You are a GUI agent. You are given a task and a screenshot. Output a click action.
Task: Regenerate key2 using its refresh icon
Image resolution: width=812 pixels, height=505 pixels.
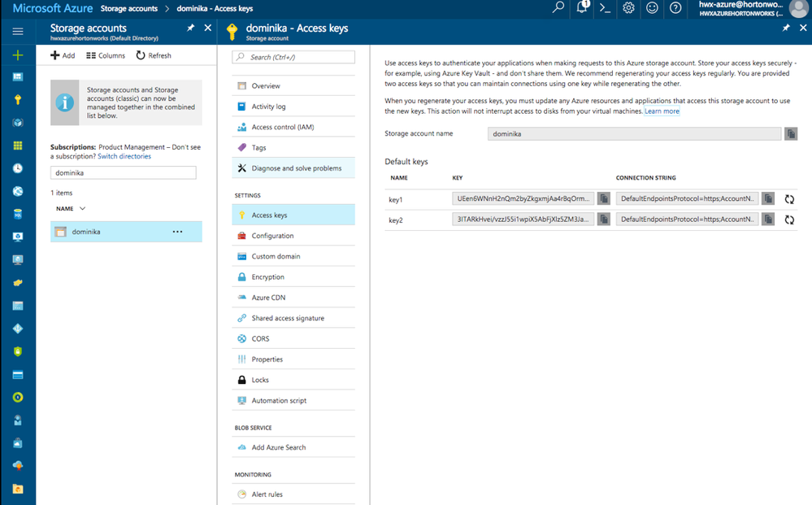(x=789, y=220)
